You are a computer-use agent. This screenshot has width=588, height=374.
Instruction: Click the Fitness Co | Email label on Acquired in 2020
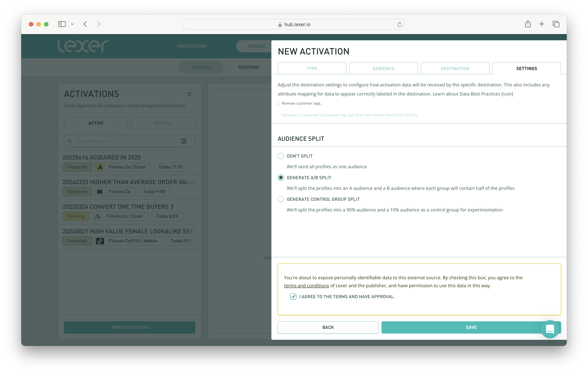click(x=127, y=167)
